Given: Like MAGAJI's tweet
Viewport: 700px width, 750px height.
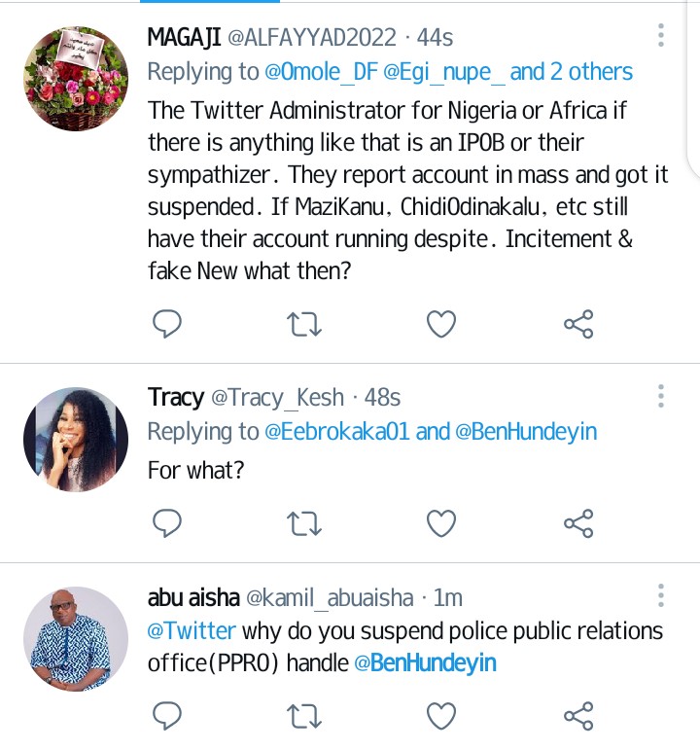Looking at the screenshot, I should tap(441, 324).
